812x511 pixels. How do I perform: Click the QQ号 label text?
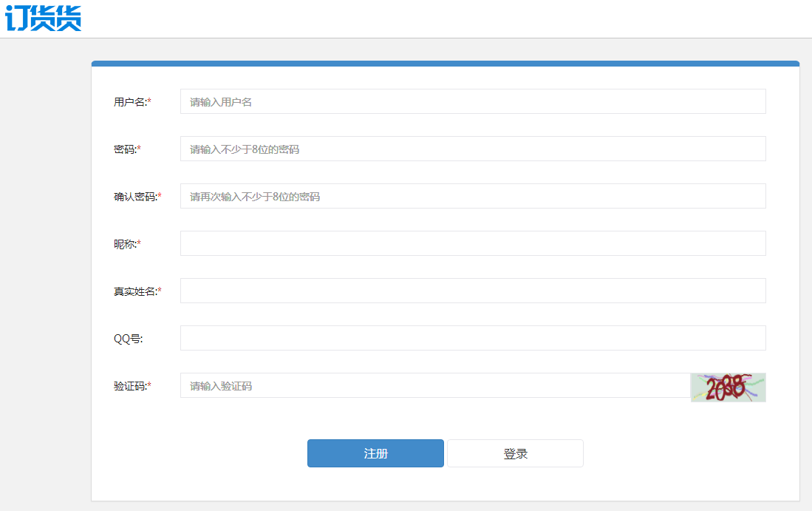click(x=127, y=339)
